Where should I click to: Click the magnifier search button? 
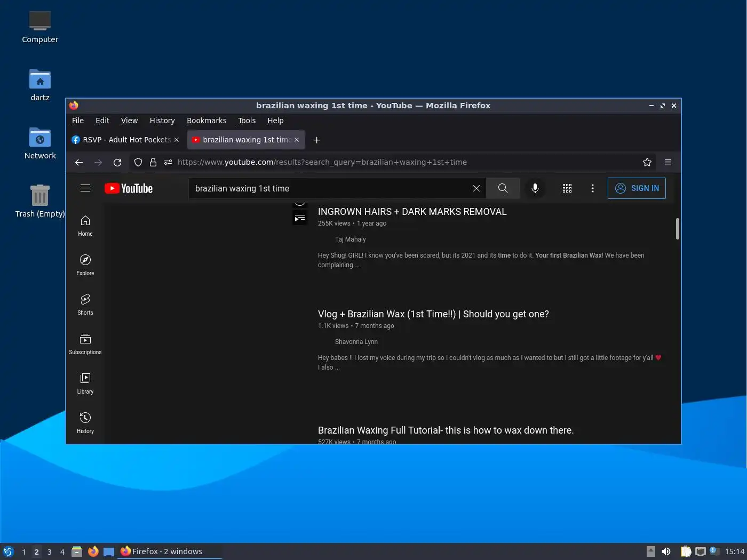tap(503, 188)
